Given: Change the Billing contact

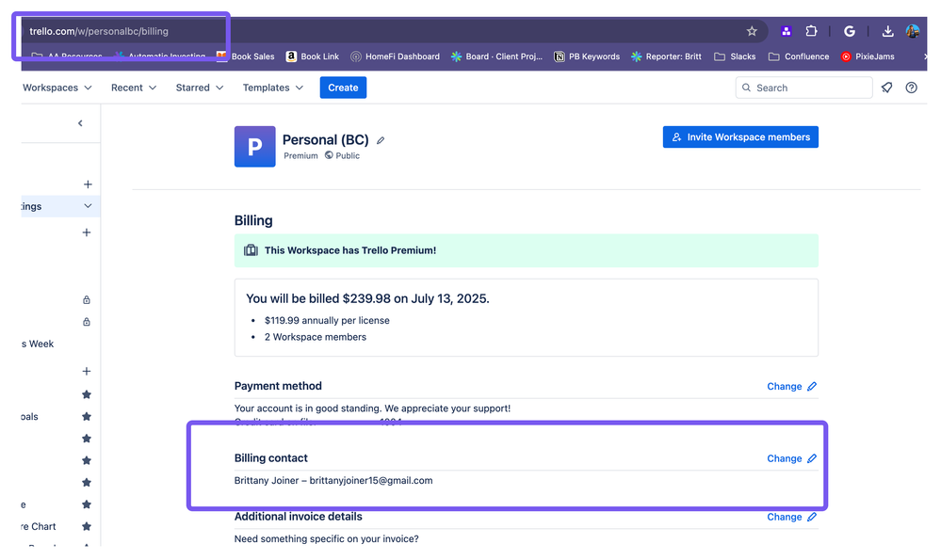Looking at the screenshot, I should click(791, 458).
